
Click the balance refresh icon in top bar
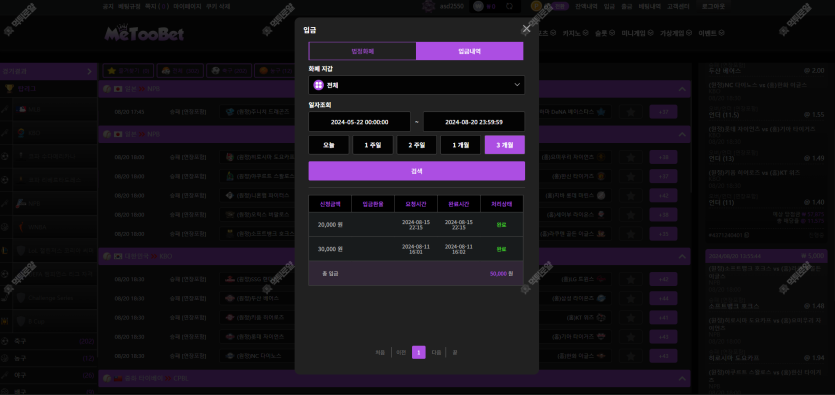click(509, 6)
